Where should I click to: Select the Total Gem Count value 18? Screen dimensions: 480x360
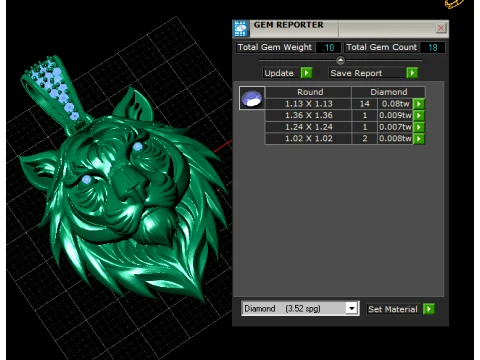pyautogui.click(x=433, y=47)
